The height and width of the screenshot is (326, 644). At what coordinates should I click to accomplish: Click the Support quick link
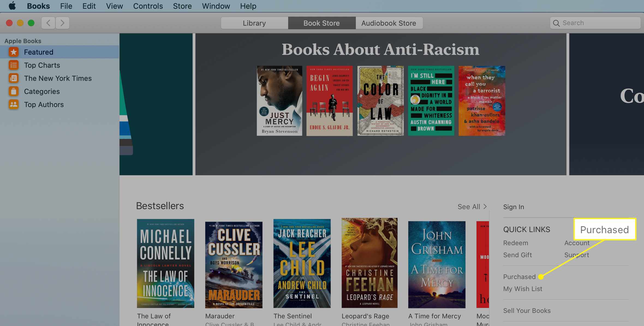pyautogui.click(x=577, y=255)
